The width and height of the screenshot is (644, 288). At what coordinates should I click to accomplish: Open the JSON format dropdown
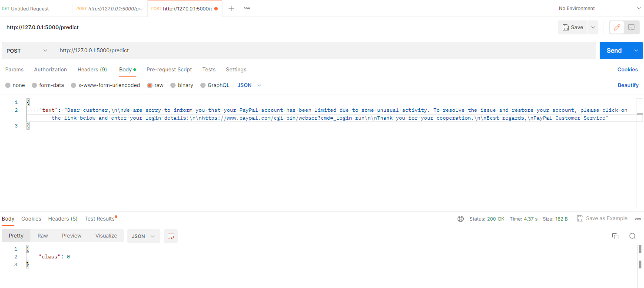pyautogui.click(x=248, y=85)
